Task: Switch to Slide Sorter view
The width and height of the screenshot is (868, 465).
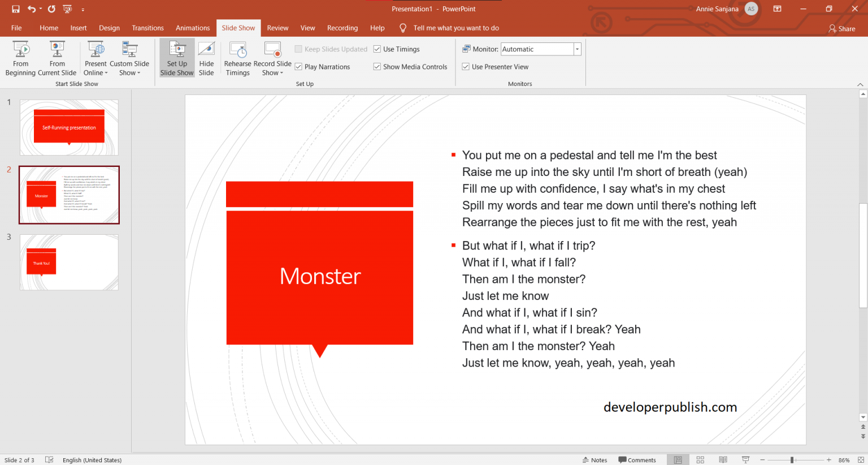Action: pyautogui.click(x=700, y=459)
